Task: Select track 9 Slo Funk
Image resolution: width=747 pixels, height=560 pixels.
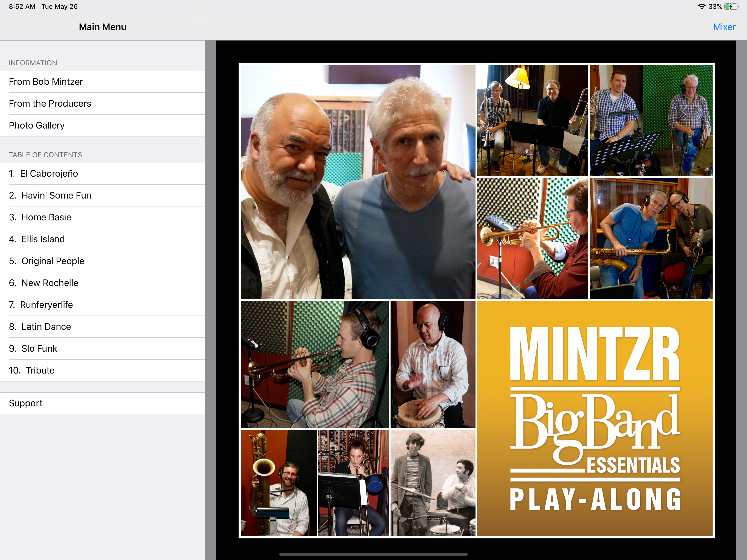Action: (x=102, y=349)
